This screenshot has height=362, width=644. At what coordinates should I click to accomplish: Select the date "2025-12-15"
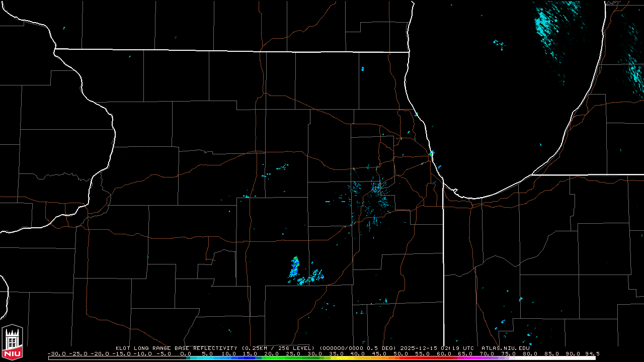[420, 348]
